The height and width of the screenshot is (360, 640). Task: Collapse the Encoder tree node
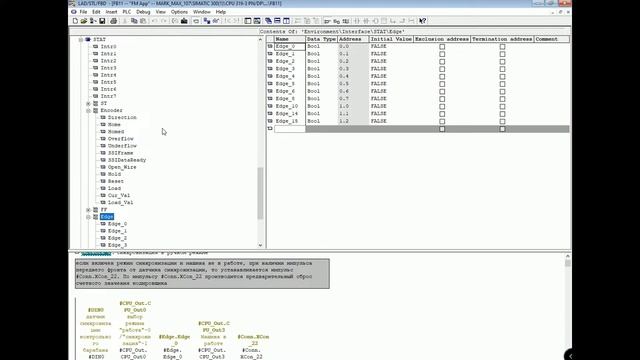pos(88,111)
